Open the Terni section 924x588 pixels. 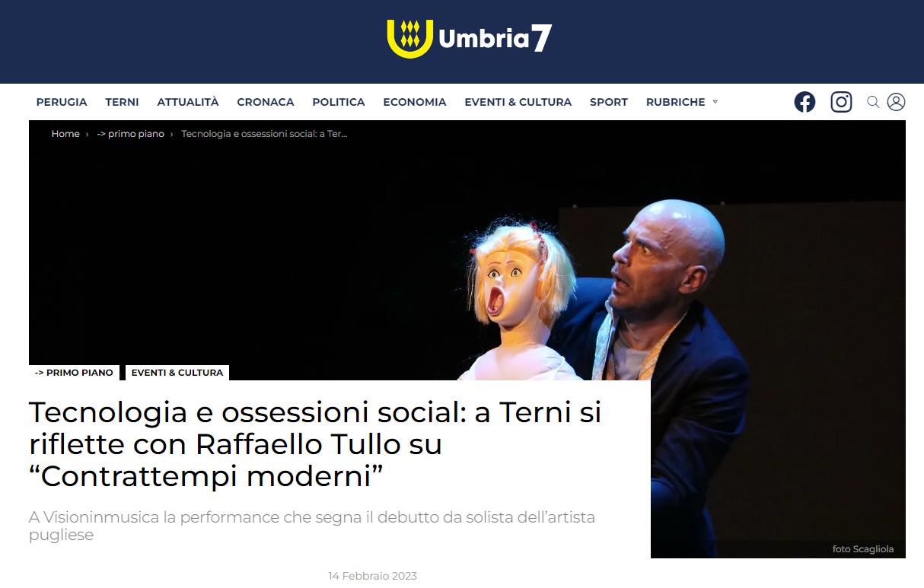click(x=122, y=102)
